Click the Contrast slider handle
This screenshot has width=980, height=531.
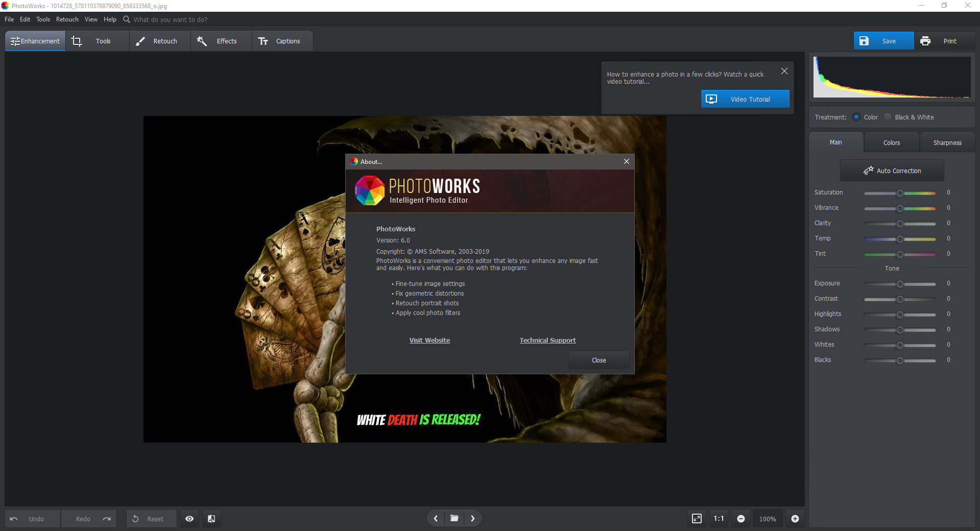tap(900, 299)
